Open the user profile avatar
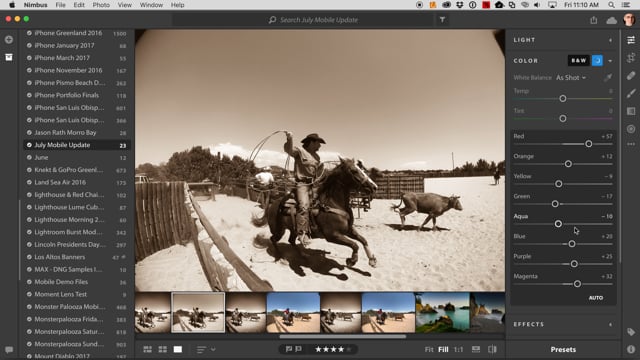This screenshot has width=640, height=360. point(629,20)
